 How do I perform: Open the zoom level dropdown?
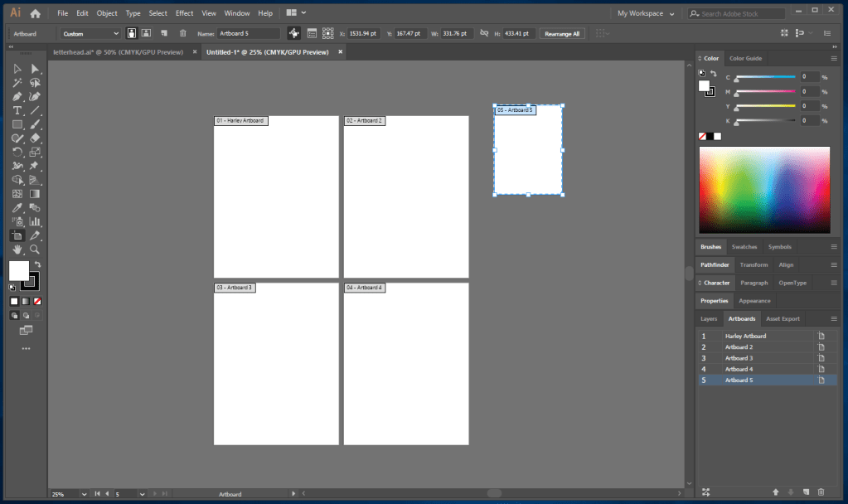pos(84,494)
